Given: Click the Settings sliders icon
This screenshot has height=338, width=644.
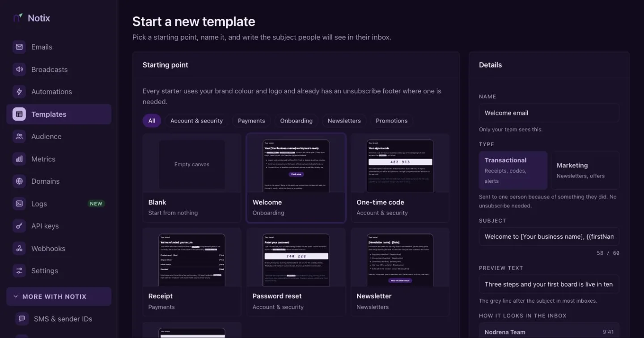Looking at the screenshot, I should pos(19,270).
